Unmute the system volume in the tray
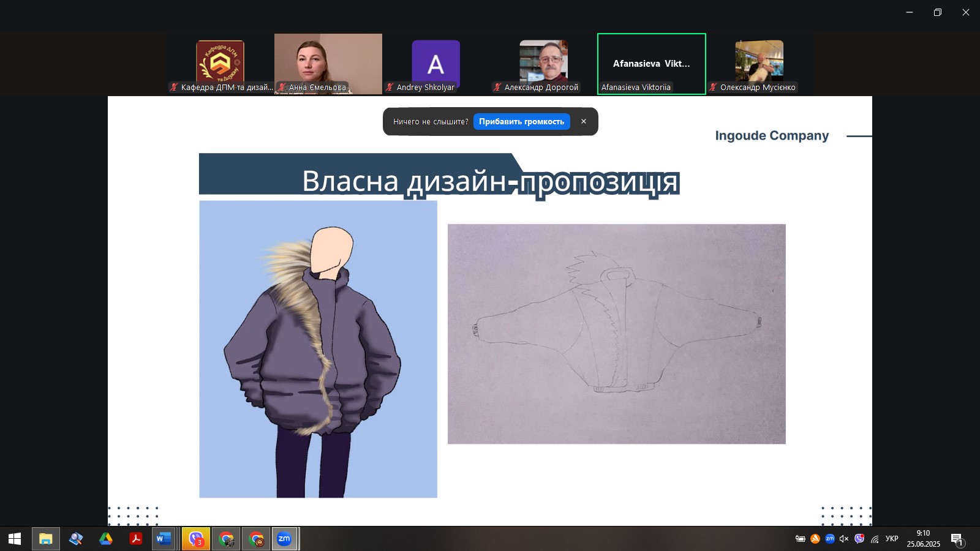This screenshot has width=980, height=551. tap(845, 539)
